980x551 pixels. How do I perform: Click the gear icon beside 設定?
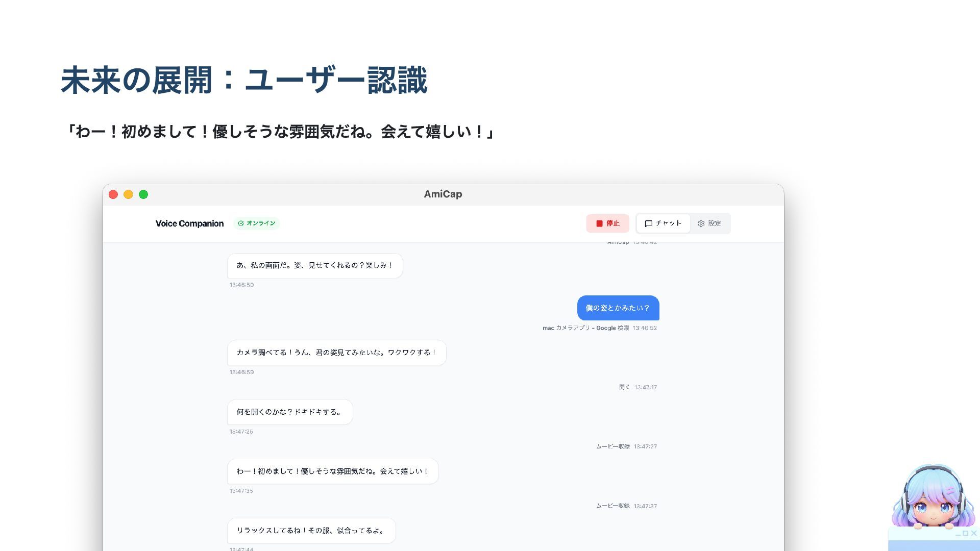pos(701,223)
